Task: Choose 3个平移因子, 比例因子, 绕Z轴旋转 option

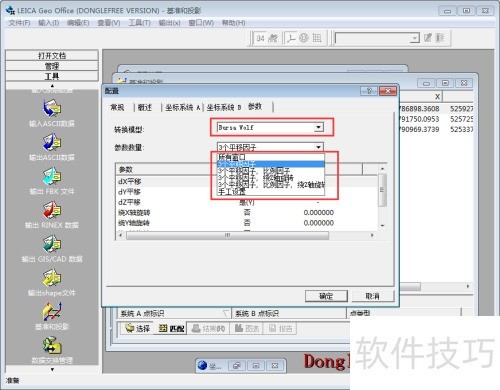Action: tap(271, 185)
